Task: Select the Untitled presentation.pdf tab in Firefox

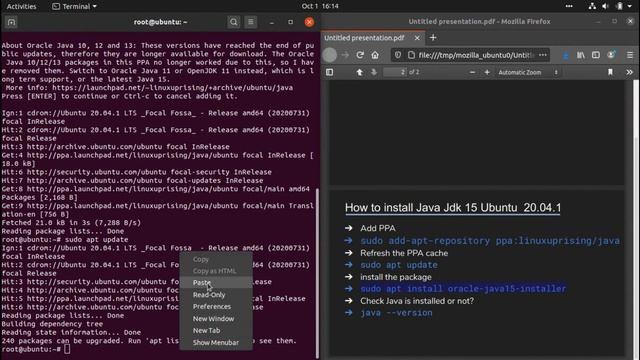Action: [x=364, y=38]
